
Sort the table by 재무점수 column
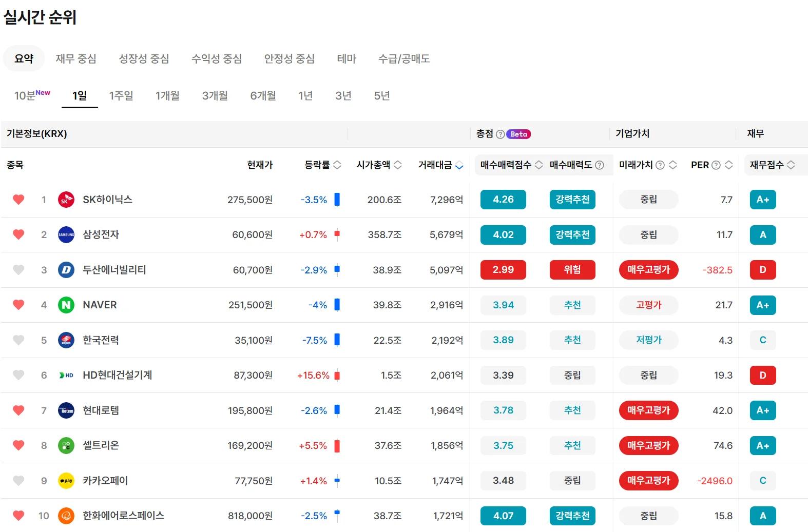tap(772, 165)
